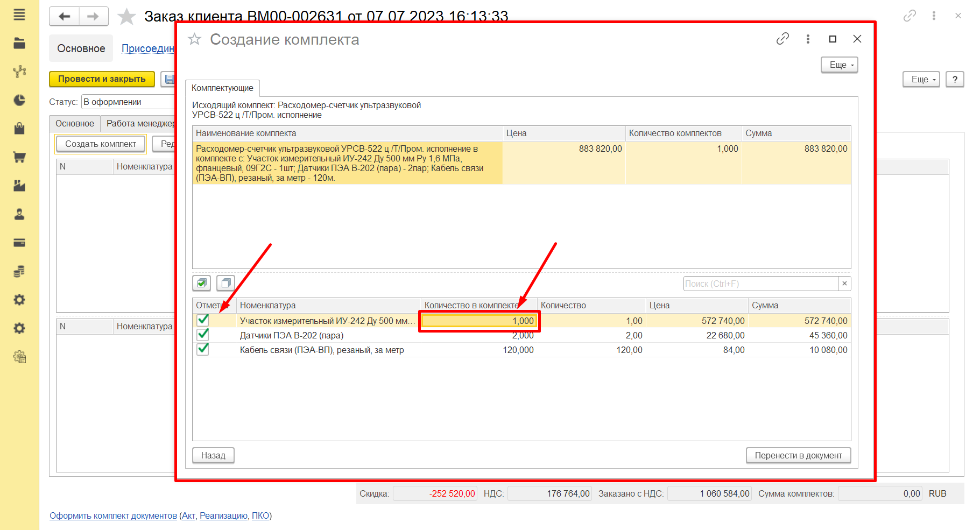Open the folder section in the sidebar

(x=19, y=43)
